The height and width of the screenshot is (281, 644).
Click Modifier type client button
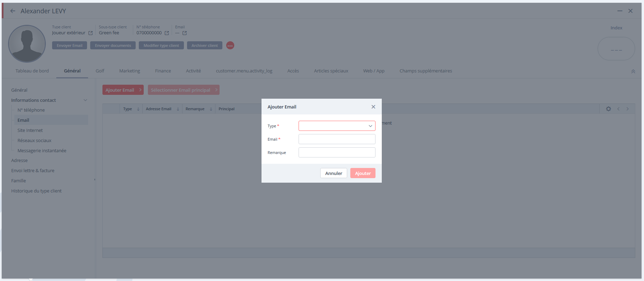[161, 45]
